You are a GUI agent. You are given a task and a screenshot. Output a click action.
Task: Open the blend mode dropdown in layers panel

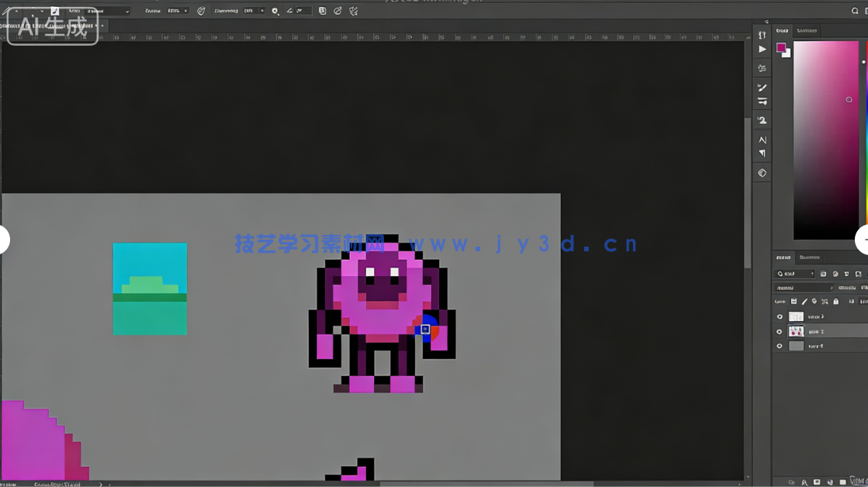pyautogui.click(x=803, y=288)
